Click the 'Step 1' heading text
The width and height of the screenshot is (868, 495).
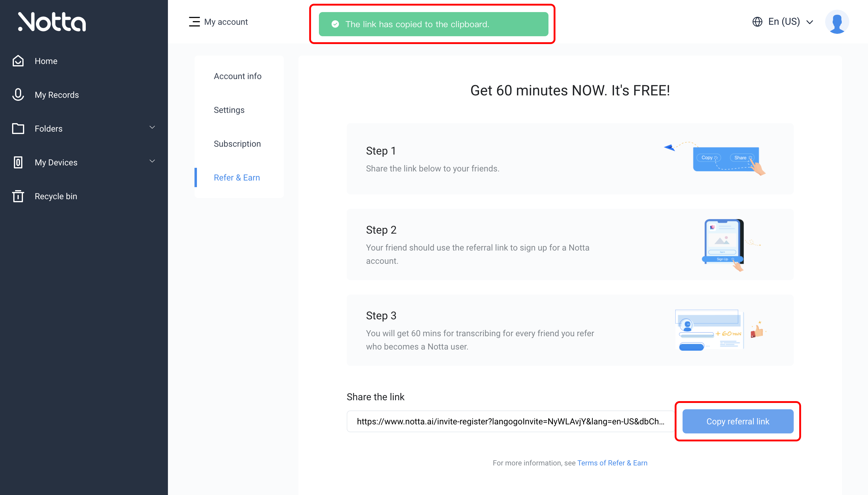click(381, 151)
